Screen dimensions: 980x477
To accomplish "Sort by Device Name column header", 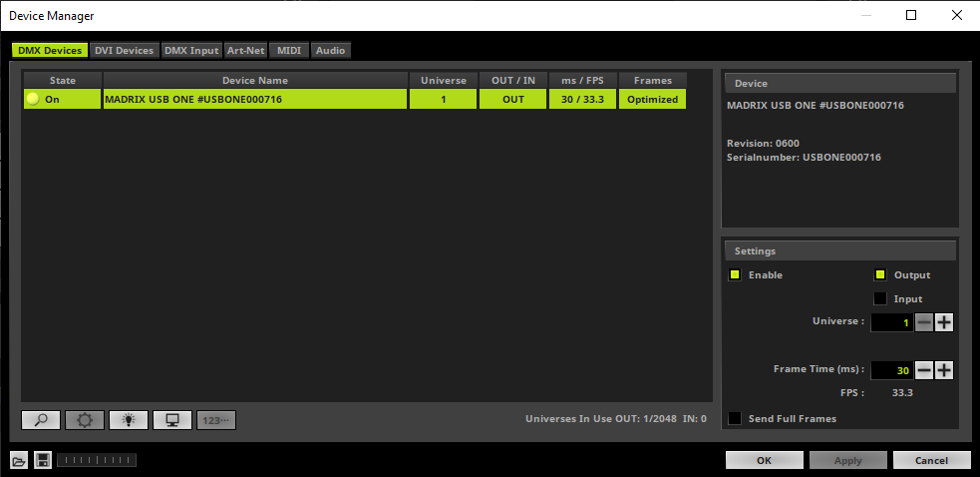I will 255,80.
